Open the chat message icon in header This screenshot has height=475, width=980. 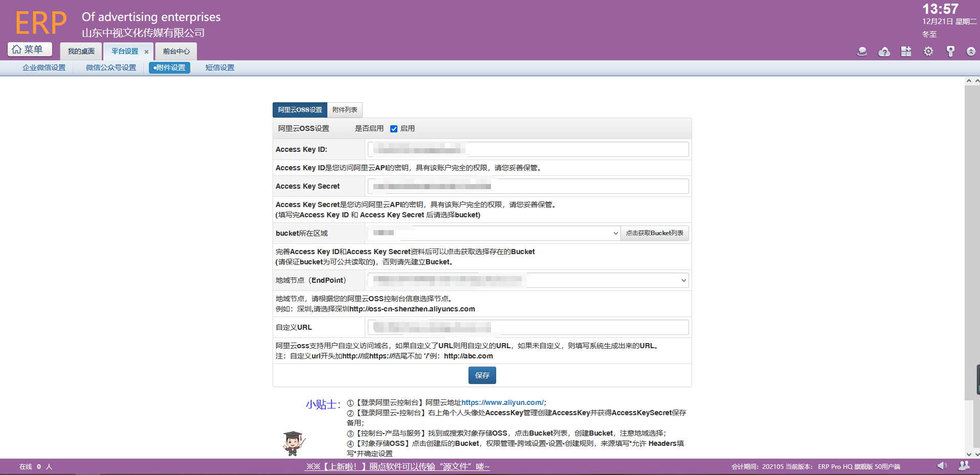pos(862,51)
